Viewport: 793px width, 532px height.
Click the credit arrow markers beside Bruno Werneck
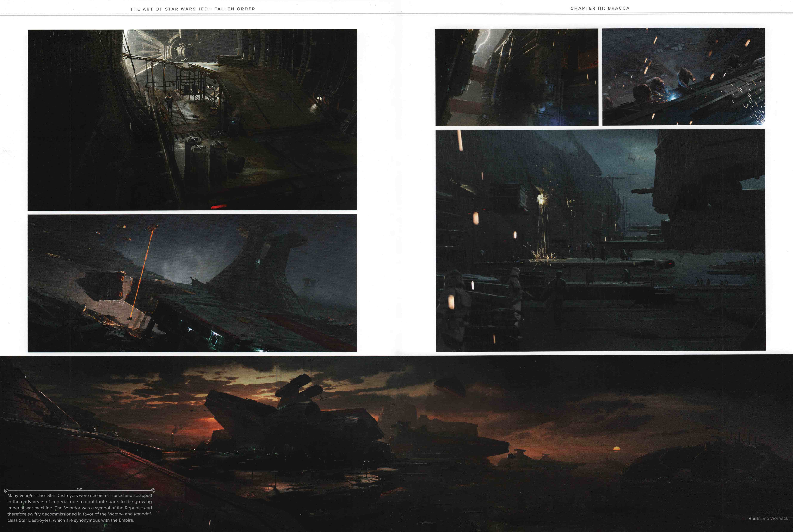[x=752, y=519]
